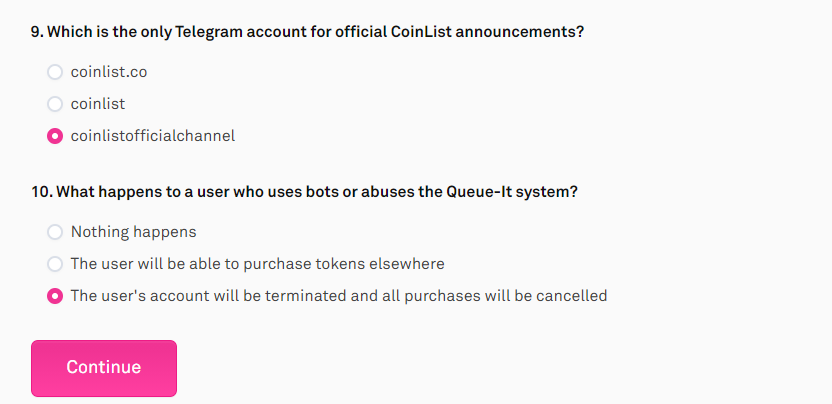This screenshot has width=832, height=404.
Task: Click the pink "account will be terminated" radio
Action: 55,296
